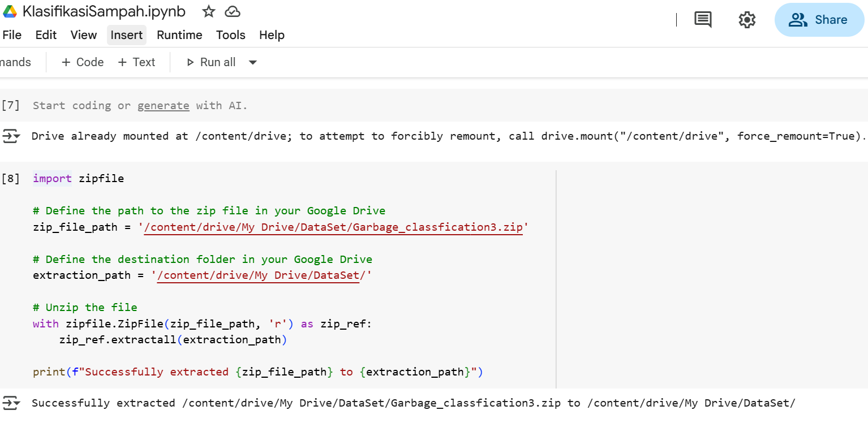
Task: Select the cell 7 execution counter
Action: point(11,105)
